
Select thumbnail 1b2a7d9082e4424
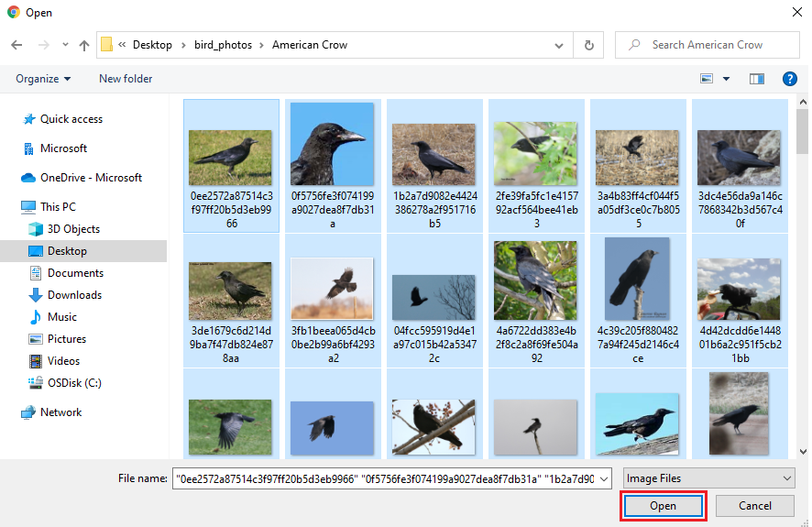pos(434,166)
